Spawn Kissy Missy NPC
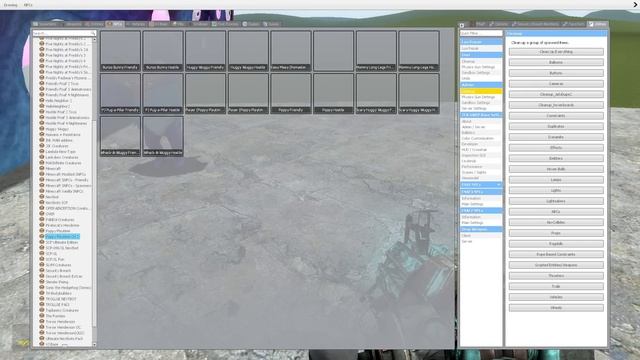The width and height of the screenshot is (640, 360). [x=291, y=51]
